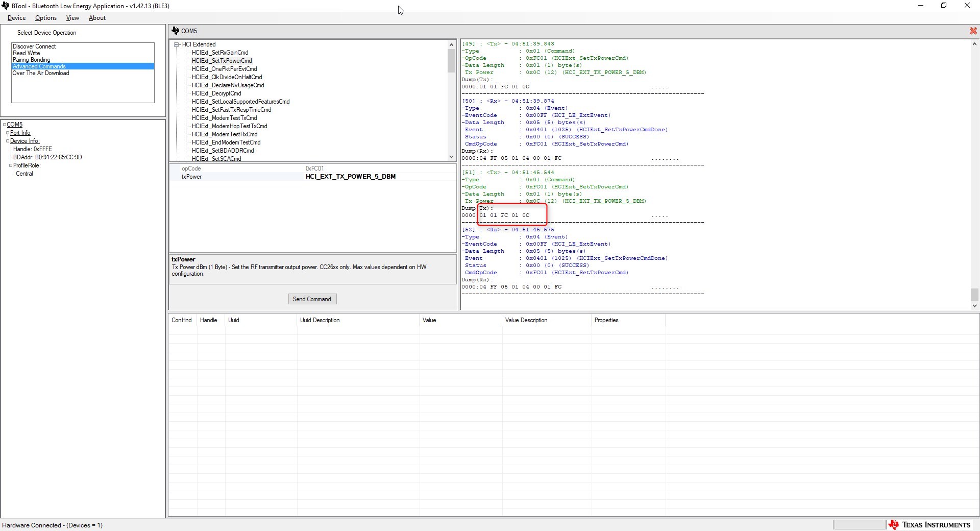Expand the Port Info node
Screen dimensions: 980x531
pyautogui.click(x=8, y=133)
